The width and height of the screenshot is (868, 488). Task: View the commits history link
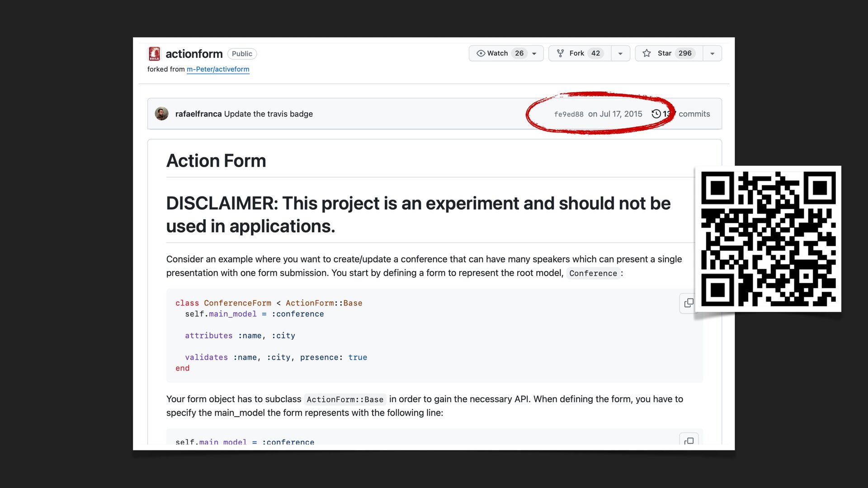click(x=693, y=114)
